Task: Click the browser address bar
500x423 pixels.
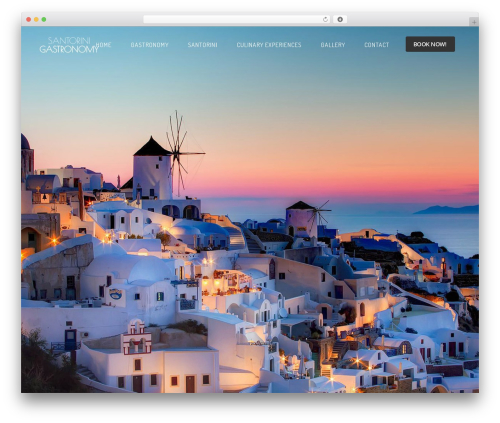Action: pos(237,19)
